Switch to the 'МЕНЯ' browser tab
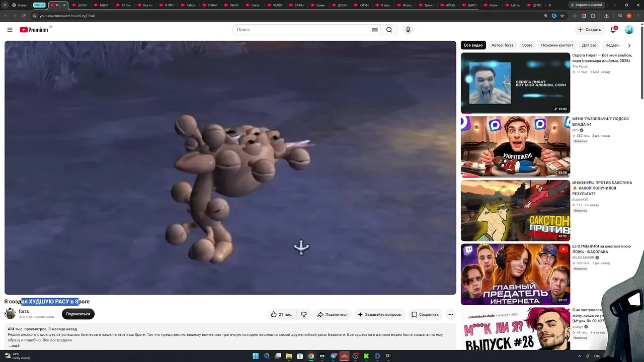The height and width of the screenshot is (362, 644). click(x=102, y=5)
